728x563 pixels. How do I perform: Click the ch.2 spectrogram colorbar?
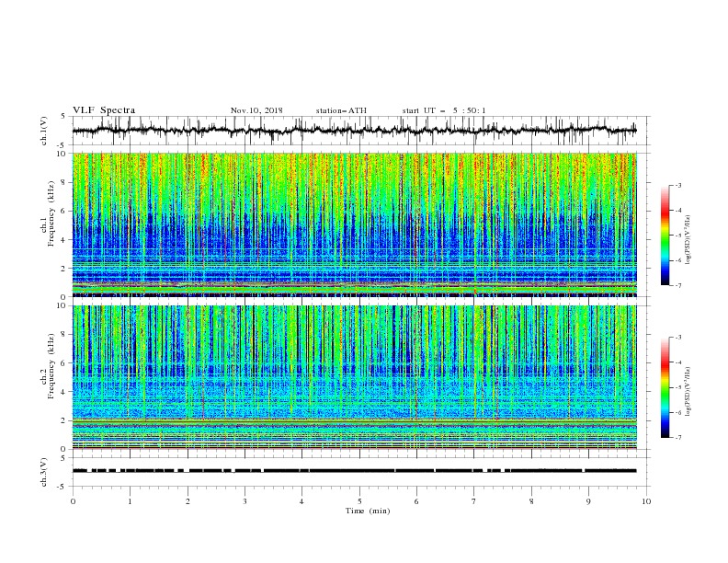click(665, 387)
